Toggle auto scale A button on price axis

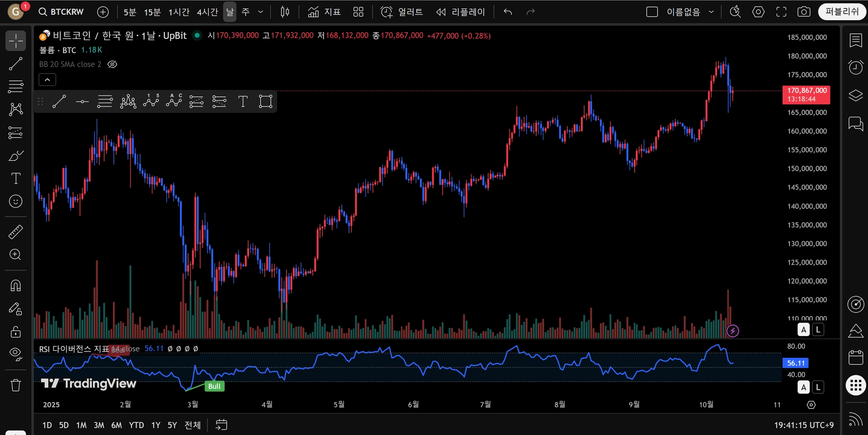click(x=803, y=330)
